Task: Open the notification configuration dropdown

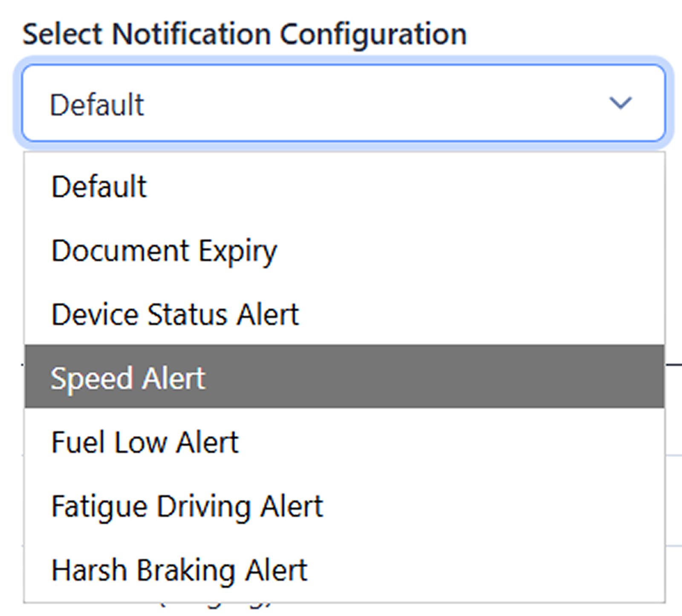Action: tap(341, 101)
